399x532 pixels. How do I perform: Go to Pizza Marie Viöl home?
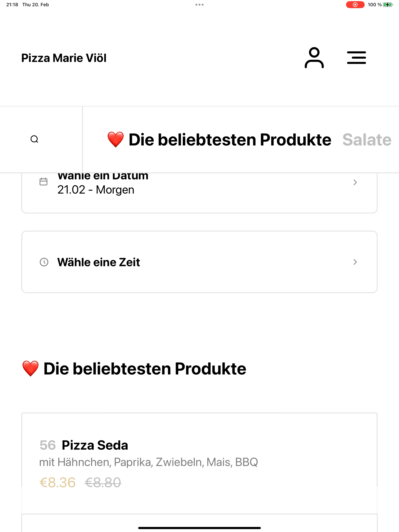(x=64, y=58)
